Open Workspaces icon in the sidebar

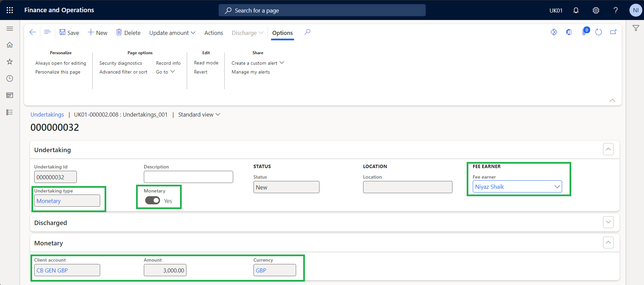tap(10, 95)
